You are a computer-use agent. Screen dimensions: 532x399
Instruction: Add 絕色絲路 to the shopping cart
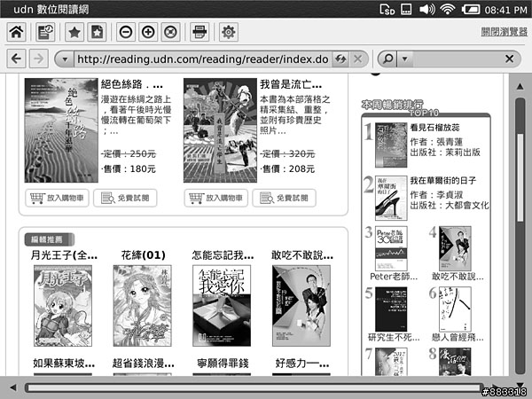(57, 198)
